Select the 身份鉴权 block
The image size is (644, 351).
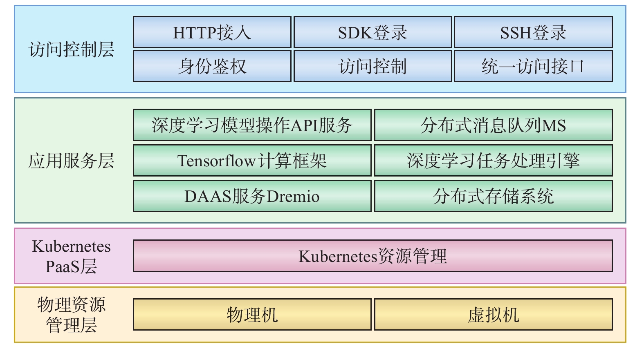[x=212, y=66]
